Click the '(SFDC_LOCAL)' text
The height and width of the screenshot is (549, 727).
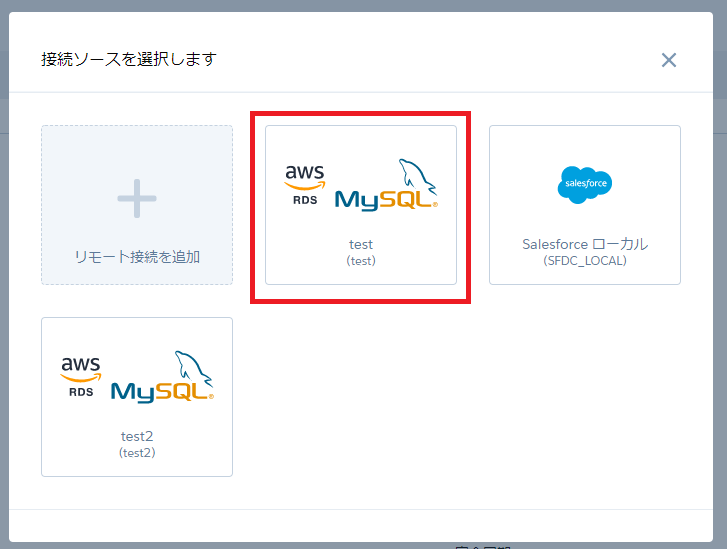pos(585,261)
